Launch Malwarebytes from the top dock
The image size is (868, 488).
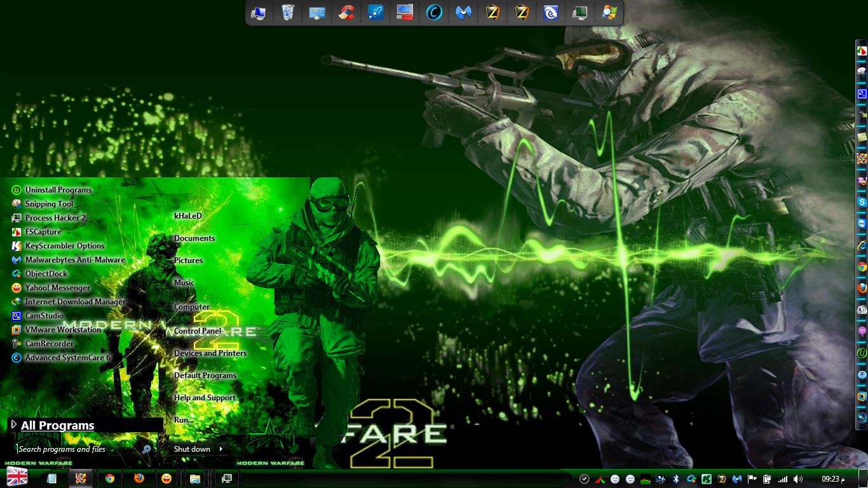tap(464, 13)
